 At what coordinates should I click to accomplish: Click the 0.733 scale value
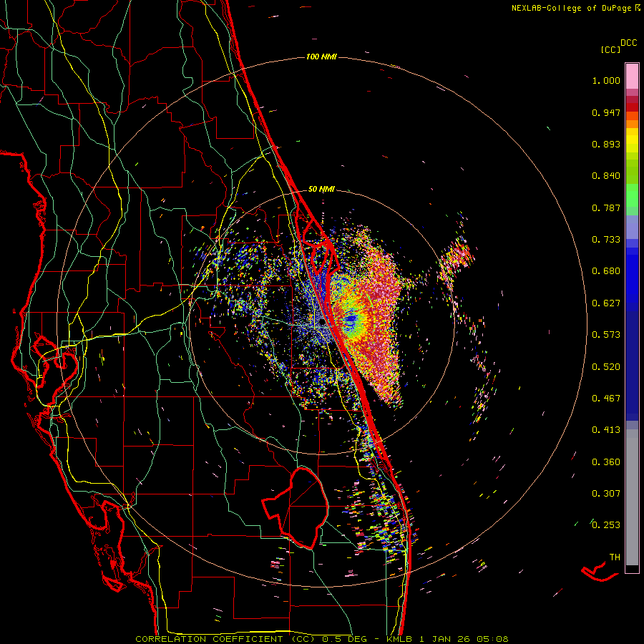(606, 240)
